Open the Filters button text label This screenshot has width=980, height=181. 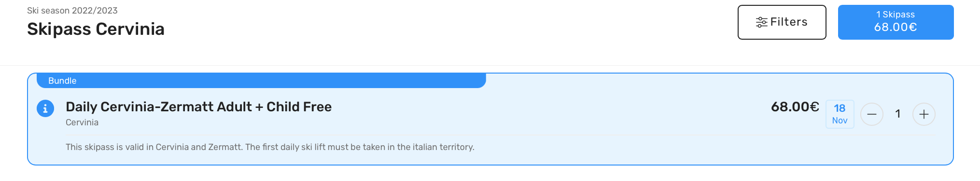pos(789,22)
